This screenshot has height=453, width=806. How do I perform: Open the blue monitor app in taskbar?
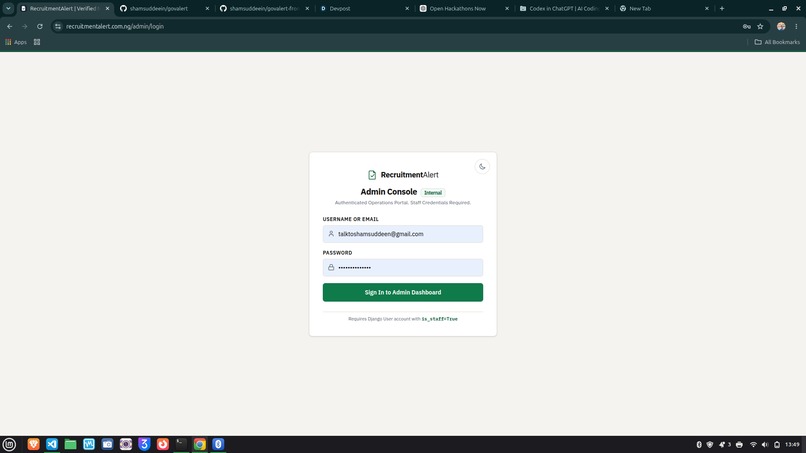[x=89, y=444]
